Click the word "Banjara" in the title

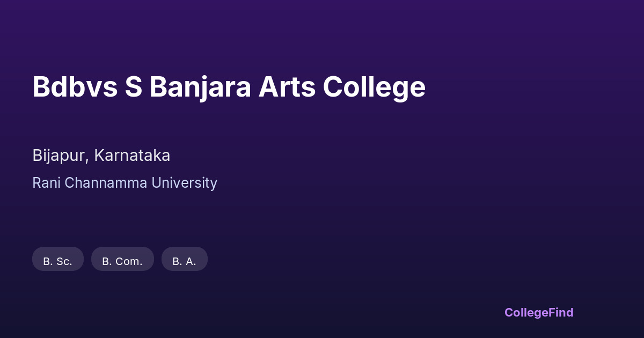[200, 87]
